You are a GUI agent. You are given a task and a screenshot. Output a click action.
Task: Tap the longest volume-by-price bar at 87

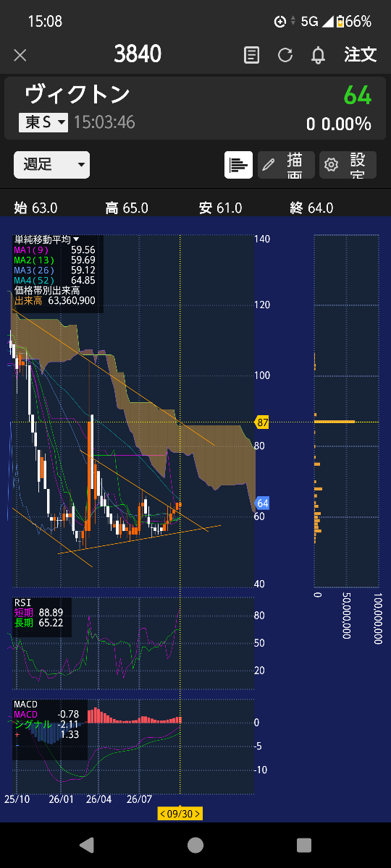[335, 422]
